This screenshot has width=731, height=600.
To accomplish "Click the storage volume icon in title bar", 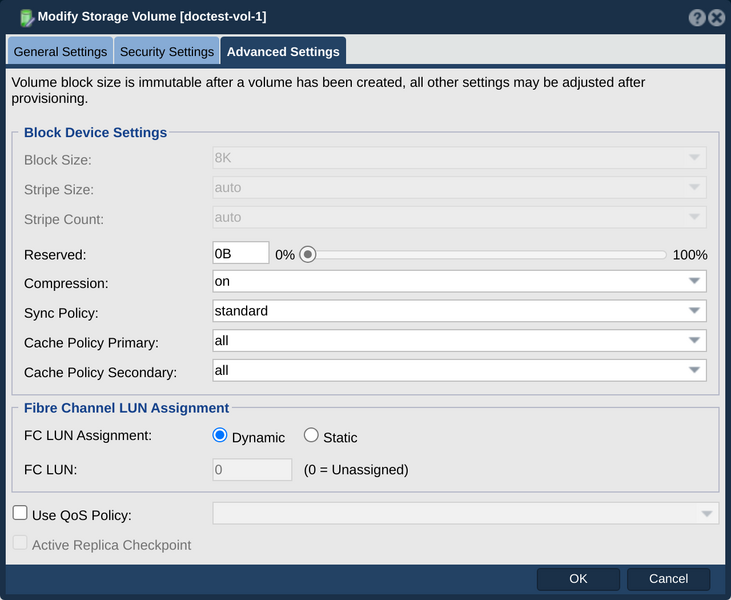I will pyautogui.click(x=27, y=18).
